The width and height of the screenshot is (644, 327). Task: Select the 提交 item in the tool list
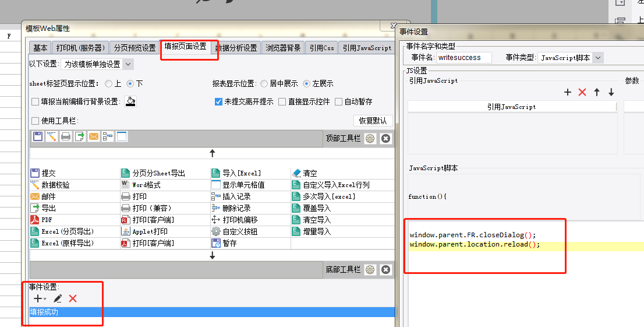click(x=43, y=173)
